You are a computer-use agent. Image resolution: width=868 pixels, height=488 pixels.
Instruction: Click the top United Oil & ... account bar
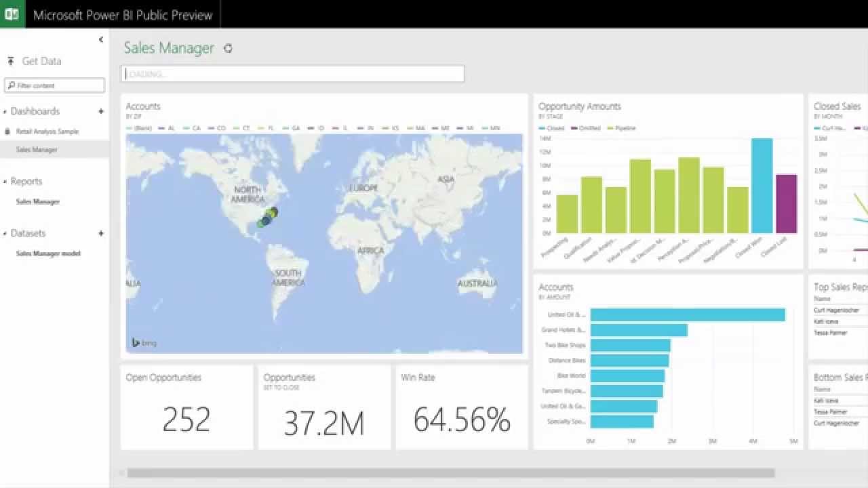688,315
